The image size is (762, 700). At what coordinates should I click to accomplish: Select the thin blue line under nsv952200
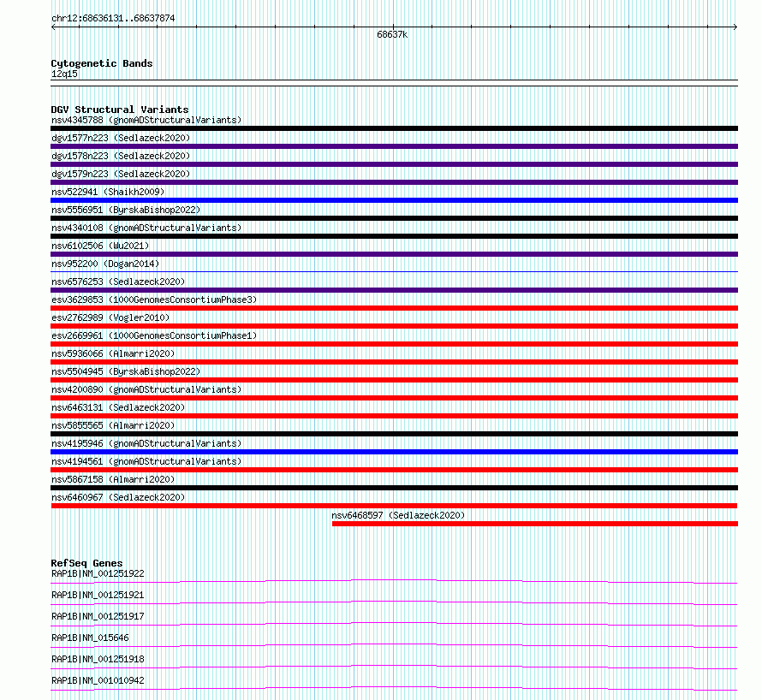[394, 272]
